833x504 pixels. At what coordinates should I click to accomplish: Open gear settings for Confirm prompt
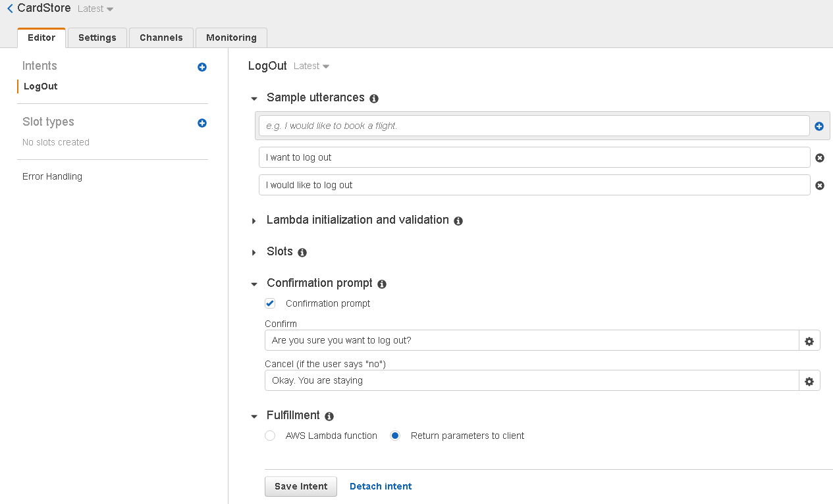[x=809, y=341]
